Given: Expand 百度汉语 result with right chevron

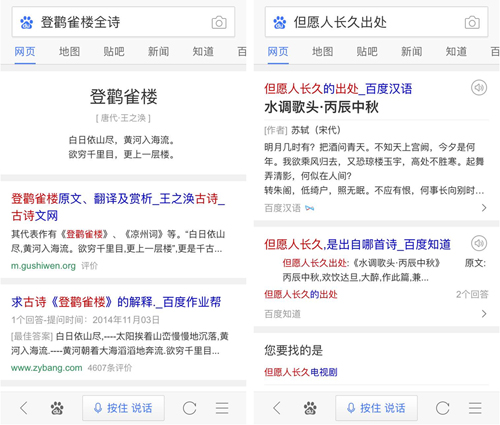Looking at the screenshot, I should [x=484, y=208].
